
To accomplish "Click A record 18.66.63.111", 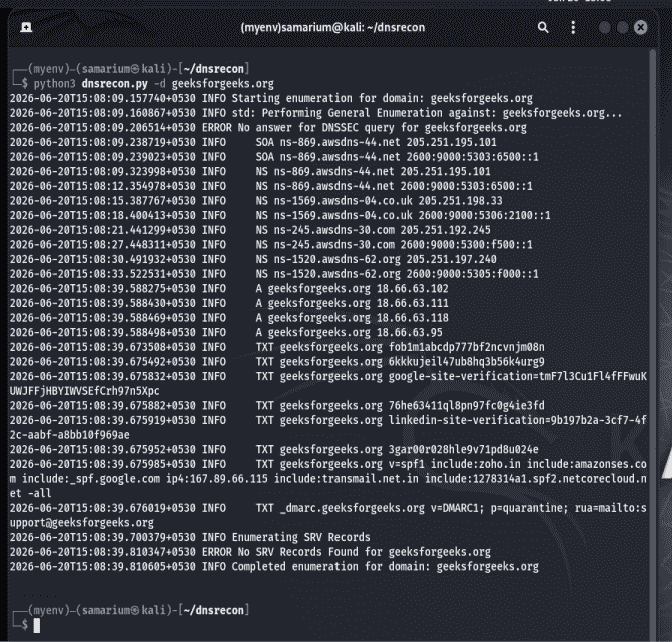I will [x=229, y=303].
